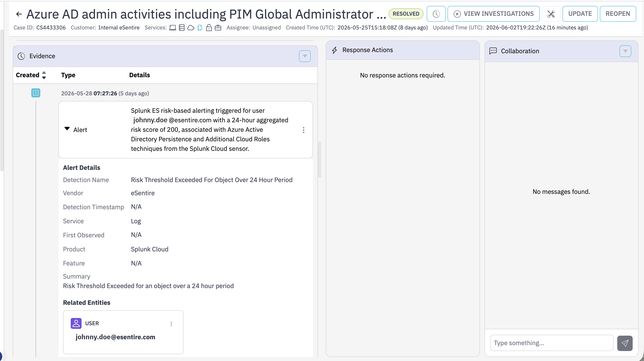
Task: Click the Summary text about Risk Threshold
Action: pos(148,286)
